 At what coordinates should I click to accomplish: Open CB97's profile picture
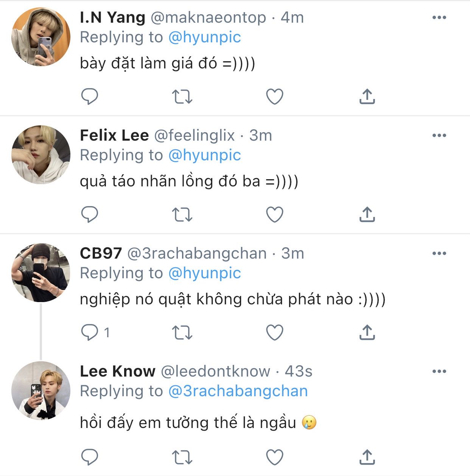tap(41, 273)
